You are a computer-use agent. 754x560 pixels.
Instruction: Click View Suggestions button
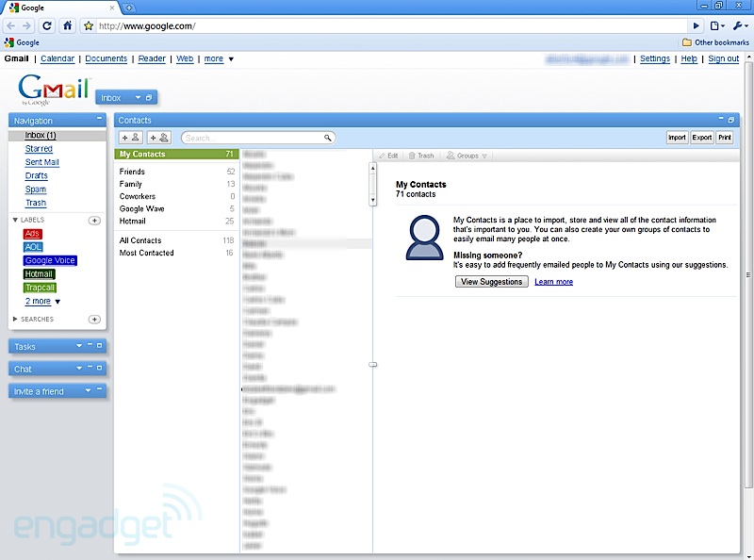(491, 282)
